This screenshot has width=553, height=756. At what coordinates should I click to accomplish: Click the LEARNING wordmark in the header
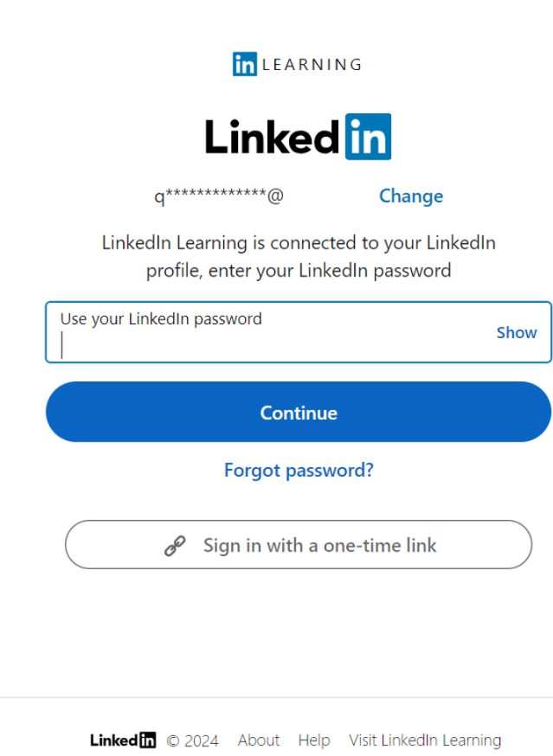pos(312,64)
